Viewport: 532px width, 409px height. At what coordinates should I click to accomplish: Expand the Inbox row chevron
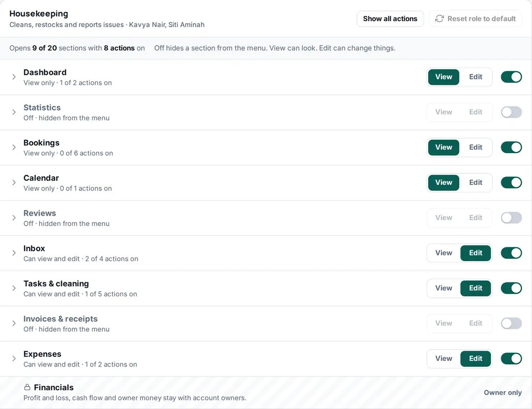14,253
